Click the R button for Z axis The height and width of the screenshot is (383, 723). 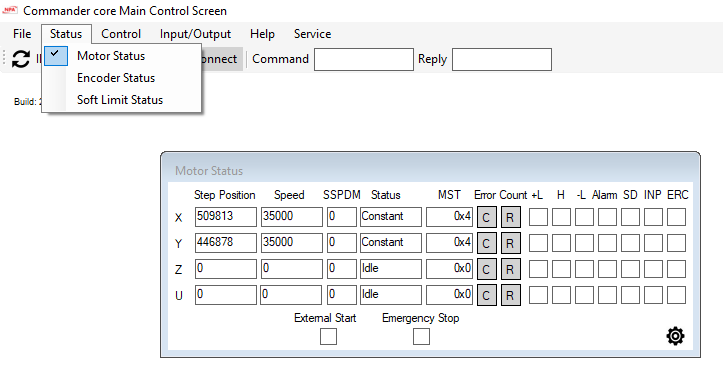510,269
